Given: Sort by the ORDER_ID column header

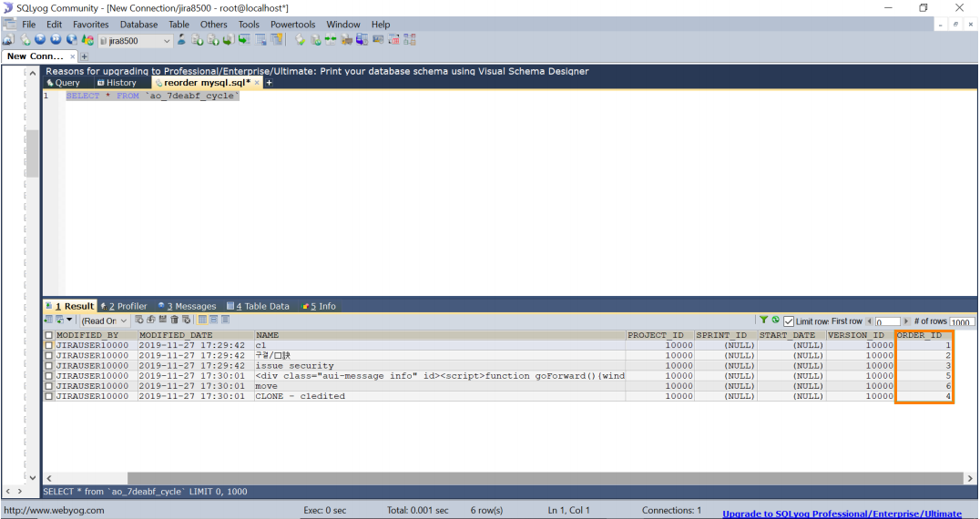Looking at the screenshot, I should (924, 335).
